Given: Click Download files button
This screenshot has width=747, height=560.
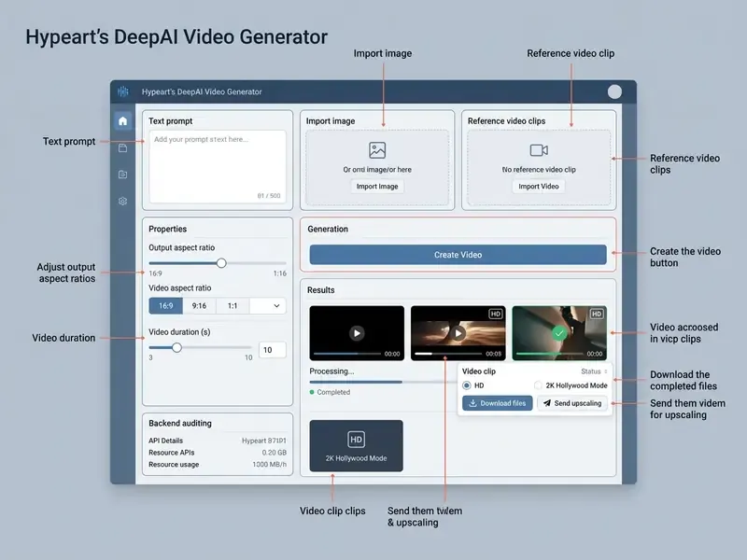Looking at the screenshot, I should [498, 403].
